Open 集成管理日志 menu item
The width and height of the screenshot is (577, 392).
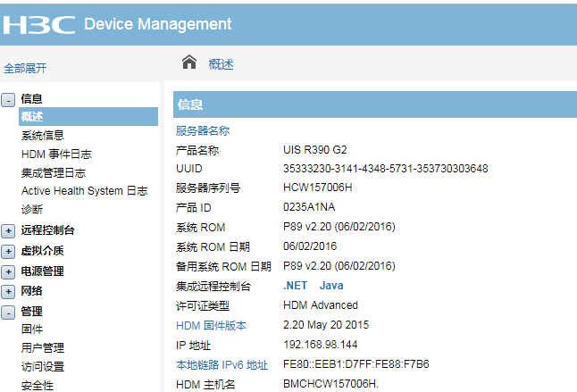[x=54, y=173]
